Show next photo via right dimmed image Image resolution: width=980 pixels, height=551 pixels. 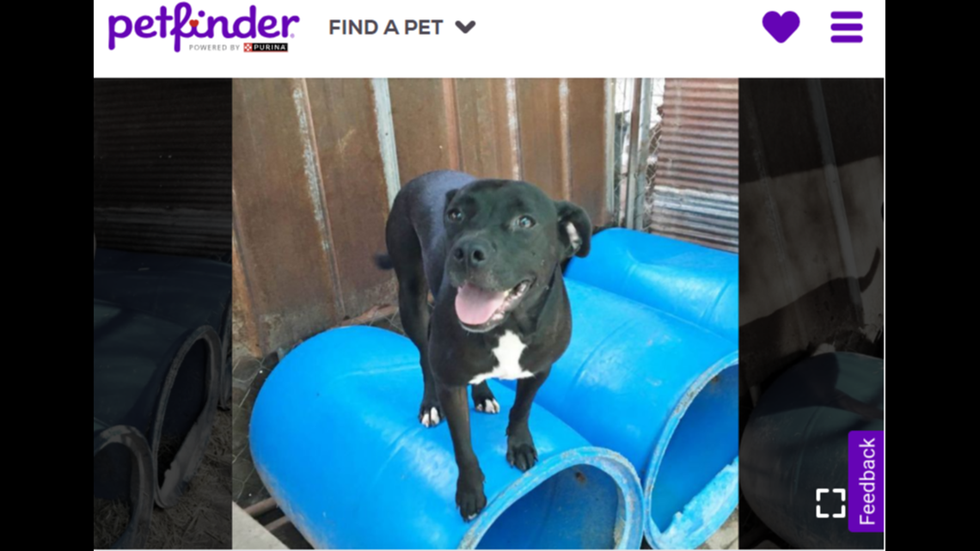click(812, 313)
